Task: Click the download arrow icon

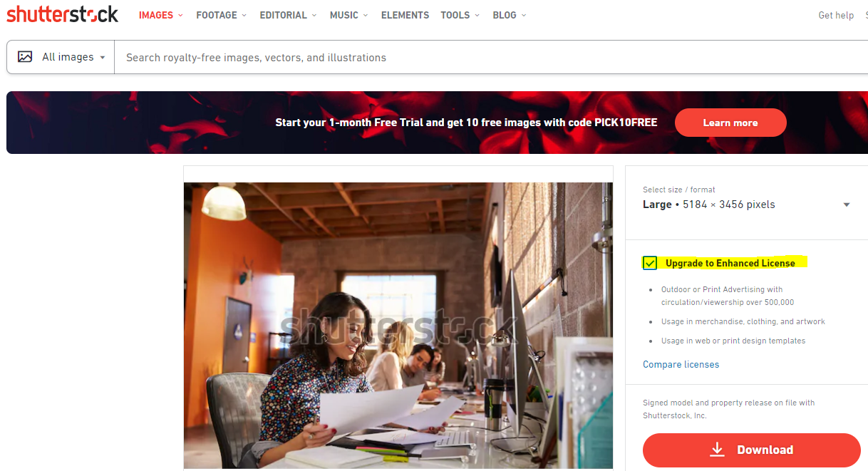Action: click(x=718, y=450)
